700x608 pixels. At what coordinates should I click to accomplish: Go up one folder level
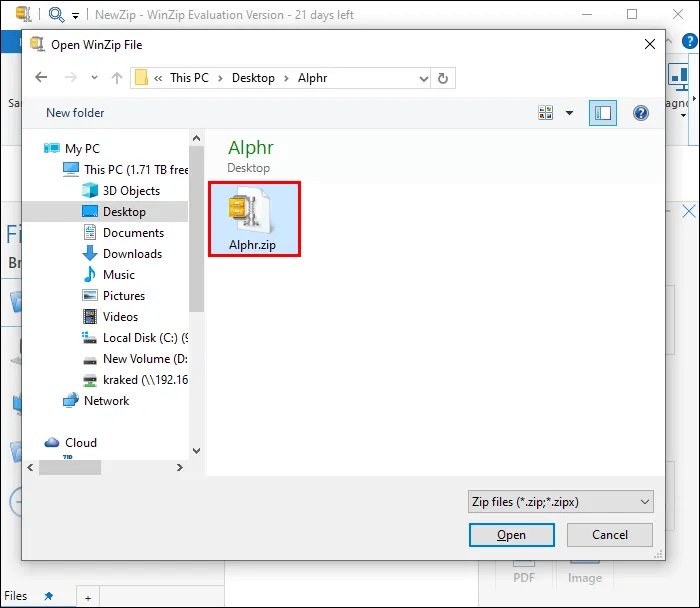117,78
